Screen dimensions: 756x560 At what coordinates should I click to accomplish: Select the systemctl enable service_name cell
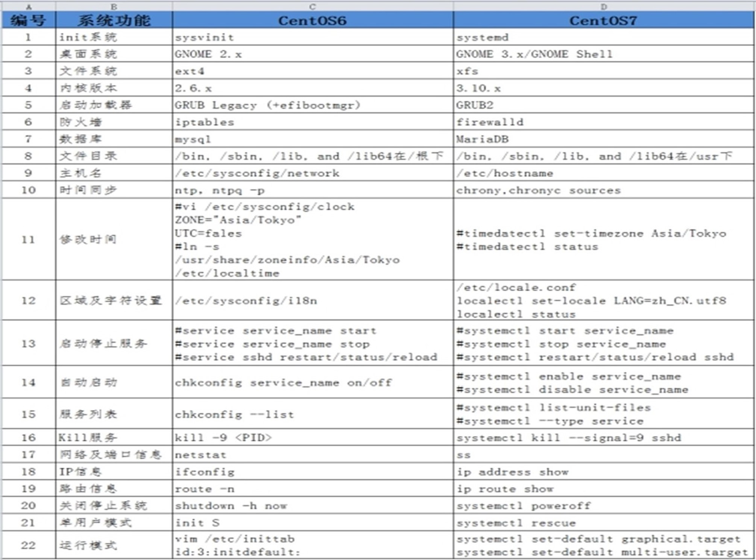[x=604, y=382]
